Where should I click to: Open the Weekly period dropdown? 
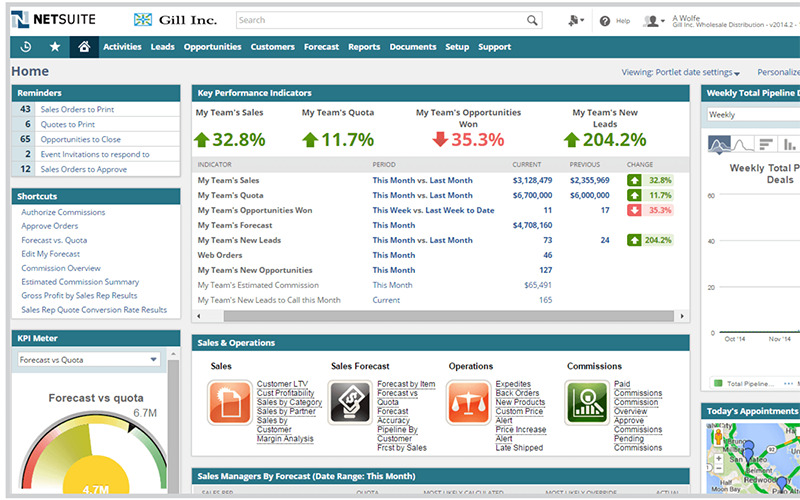pyautogui.click(x=752, y=115)
